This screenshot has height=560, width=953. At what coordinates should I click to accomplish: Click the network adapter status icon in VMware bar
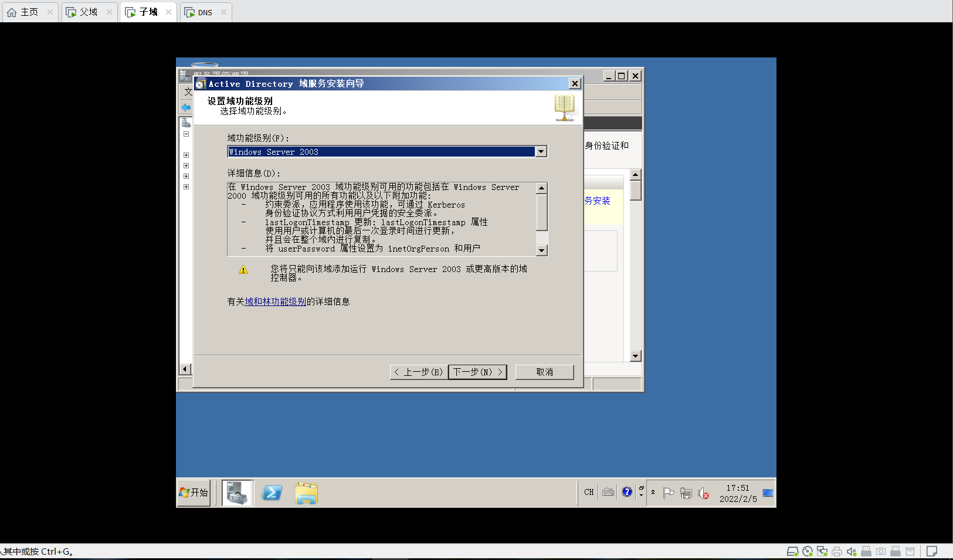(822, 551)
